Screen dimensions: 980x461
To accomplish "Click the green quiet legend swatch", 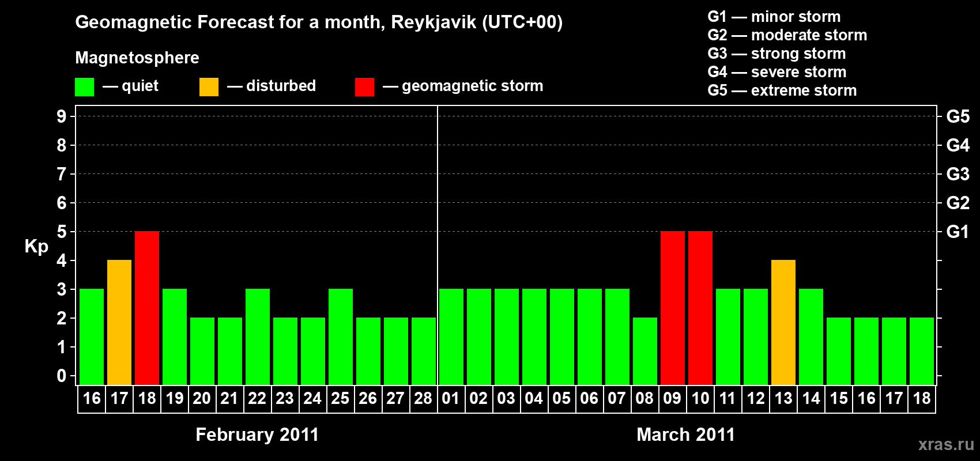I will click(84, 87).
